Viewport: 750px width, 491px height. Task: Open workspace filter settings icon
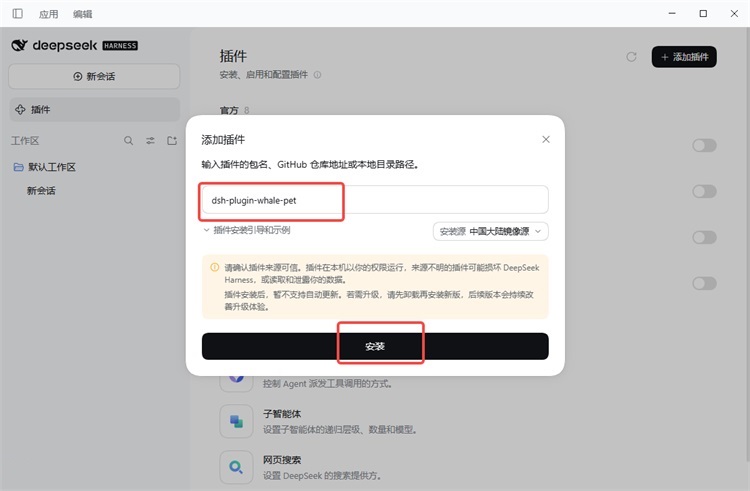tap(150, 141)
